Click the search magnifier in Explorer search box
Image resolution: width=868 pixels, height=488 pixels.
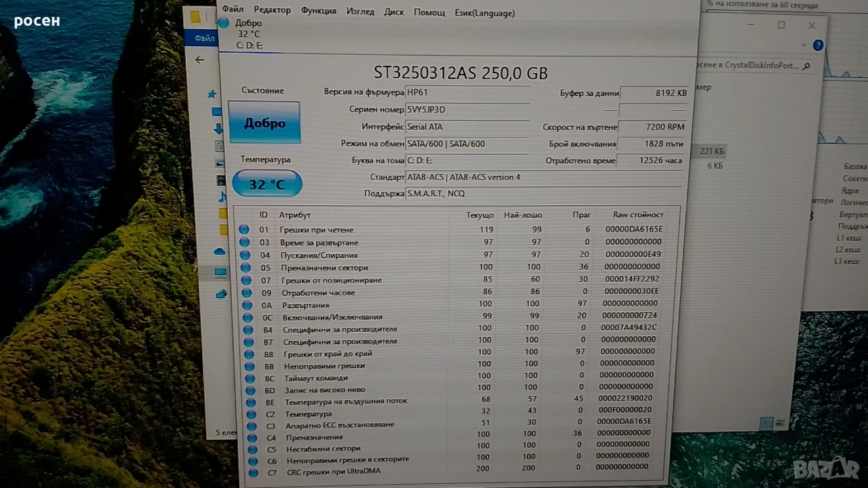[x=806, y=66]
